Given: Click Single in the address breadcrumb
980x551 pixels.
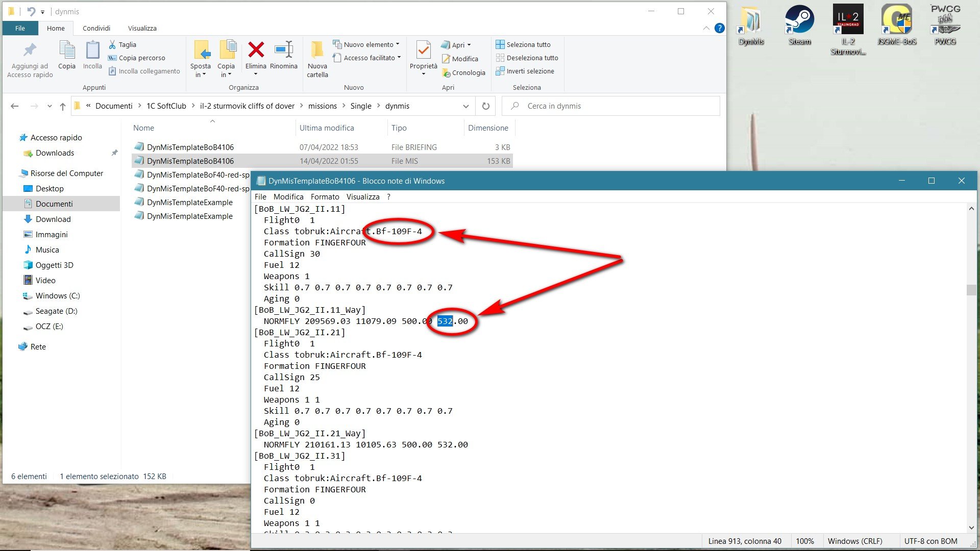Looking at the screenshot, I should click(360, 106).
